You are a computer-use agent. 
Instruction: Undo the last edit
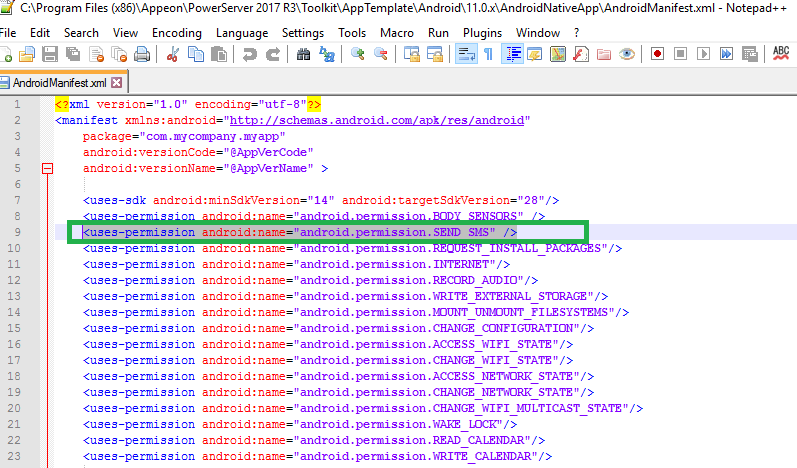(250, 54)
